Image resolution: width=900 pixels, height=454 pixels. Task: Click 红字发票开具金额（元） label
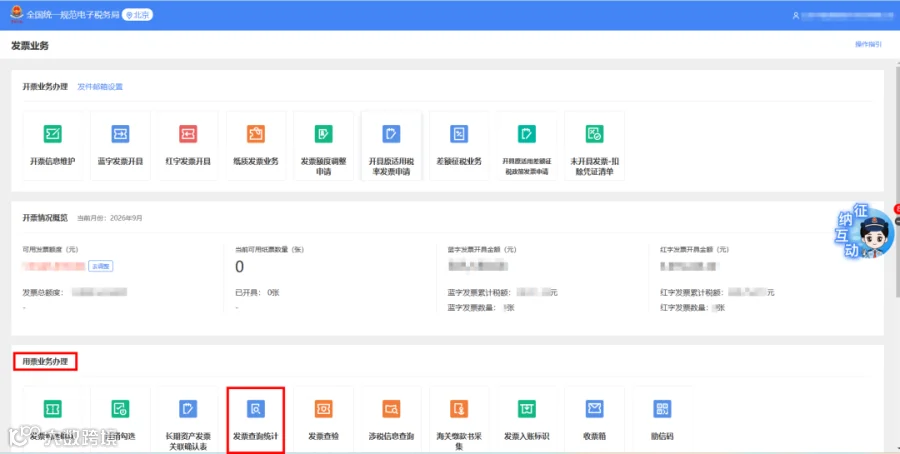click(x=695, y=250)
